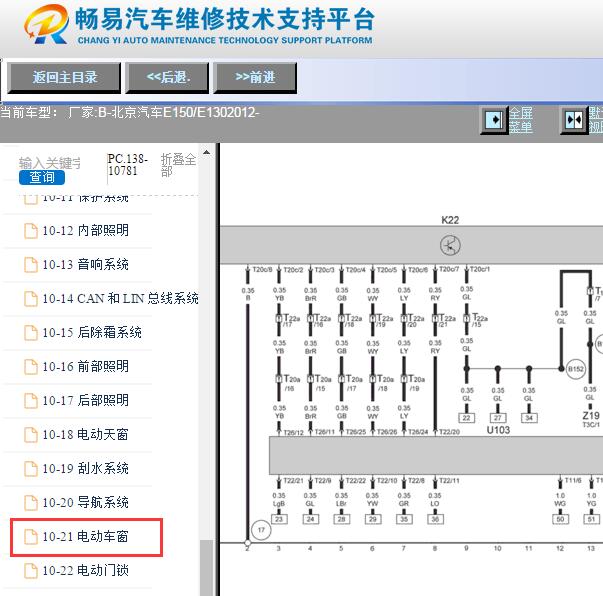Image resolution: width=603 pixels, height=596 pixels.
Task: Open 10-12 内部照明 item
Action: point(85,231)
